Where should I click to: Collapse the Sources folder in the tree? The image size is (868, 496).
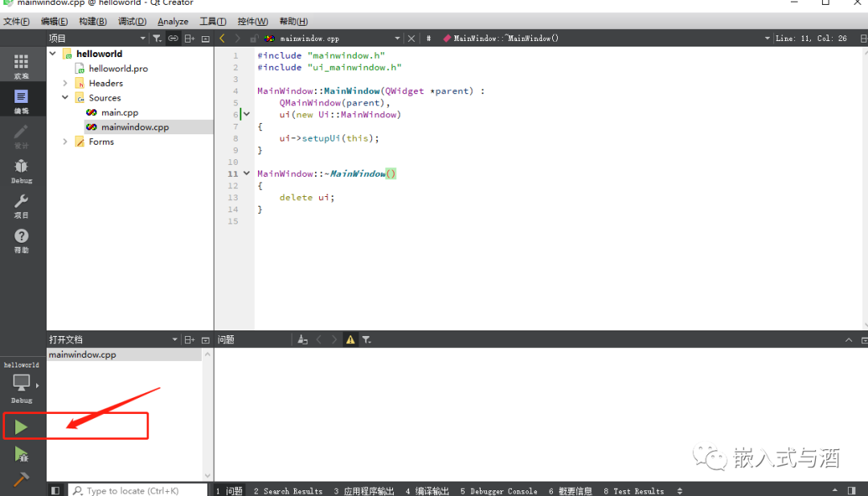coord(66,98)
